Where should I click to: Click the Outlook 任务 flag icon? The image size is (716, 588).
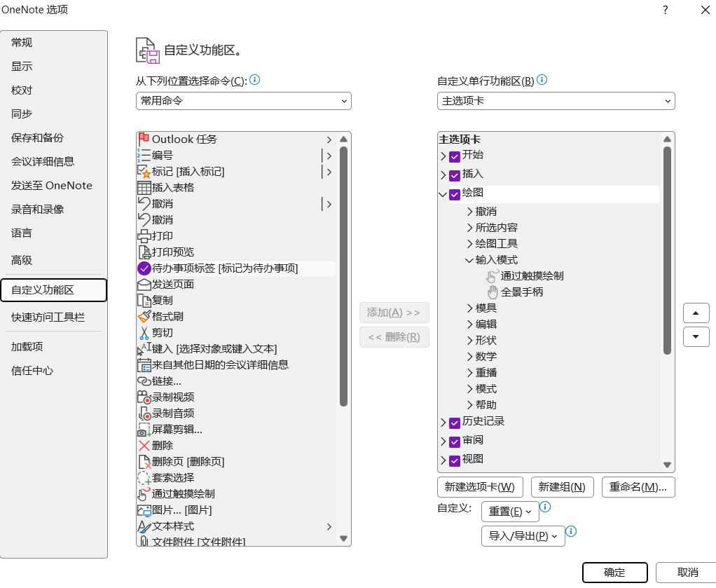(x=144, y=139)
